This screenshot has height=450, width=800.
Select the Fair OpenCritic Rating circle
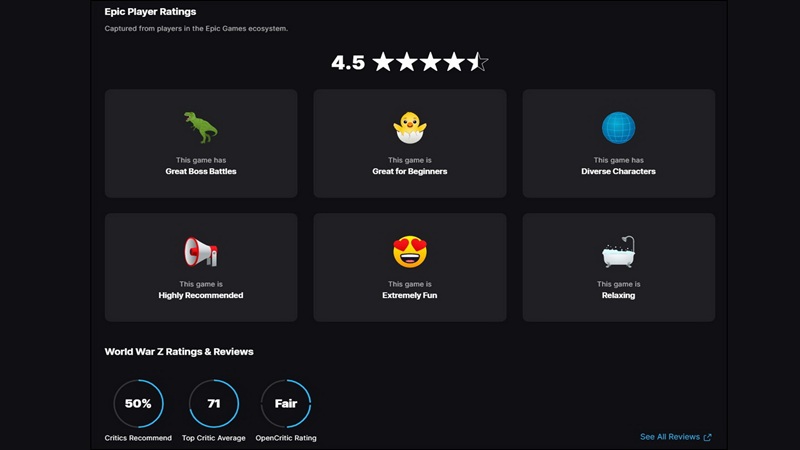tap(286, 404)
